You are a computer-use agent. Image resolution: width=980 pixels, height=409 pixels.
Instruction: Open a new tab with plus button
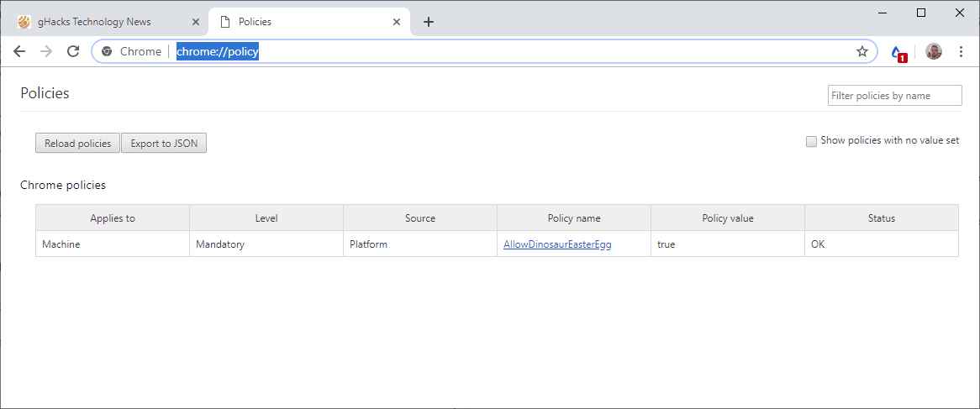point(428,22)
